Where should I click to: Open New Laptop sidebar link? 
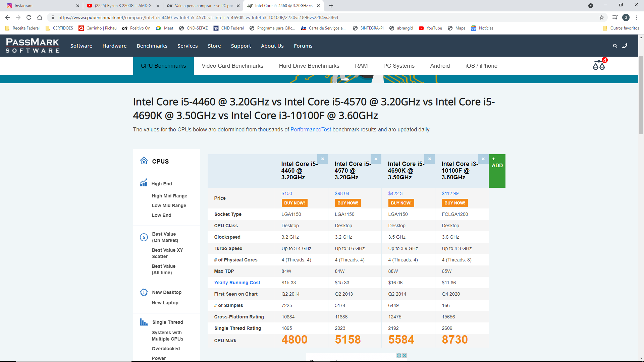coord(165,303)
